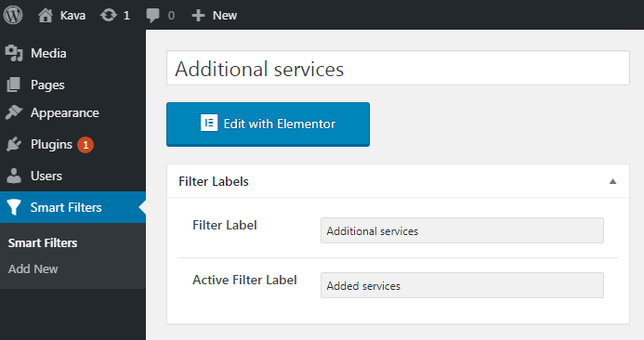Screen dimensions: 644x340
Task: Open the Appearance menu
Action: [65, 113]
